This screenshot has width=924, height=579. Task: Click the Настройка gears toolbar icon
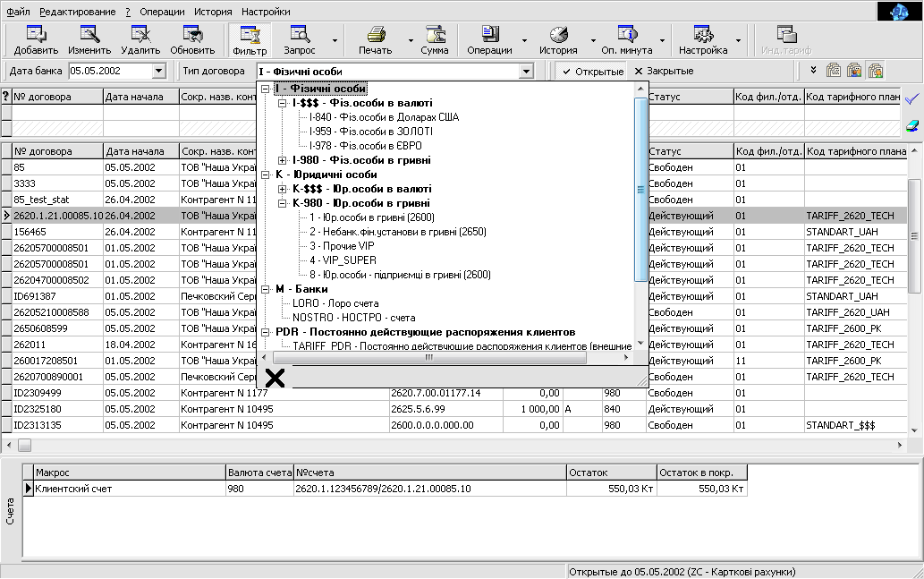coord(703,34)
